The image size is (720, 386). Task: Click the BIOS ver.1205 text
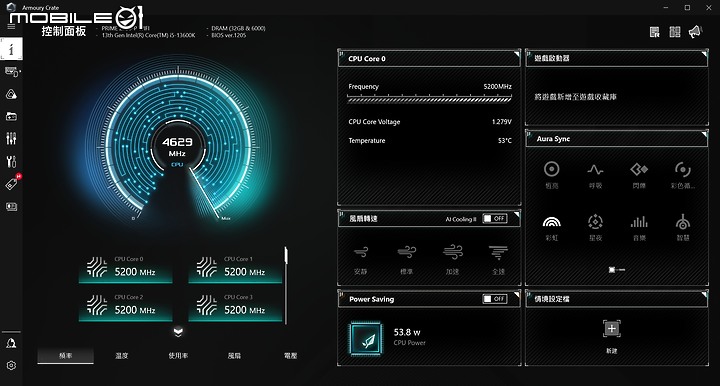coord(229,35)
